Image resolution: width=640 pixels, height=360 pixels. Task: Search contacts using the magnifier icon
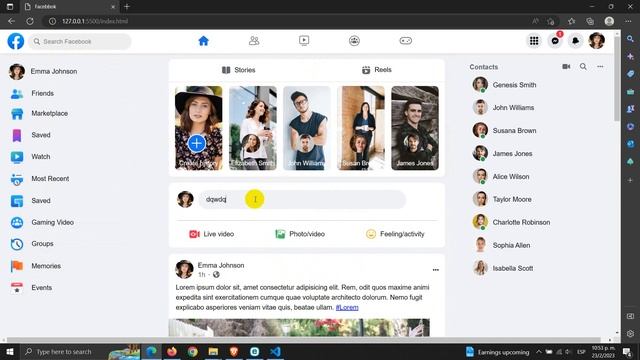click(583, 67)
